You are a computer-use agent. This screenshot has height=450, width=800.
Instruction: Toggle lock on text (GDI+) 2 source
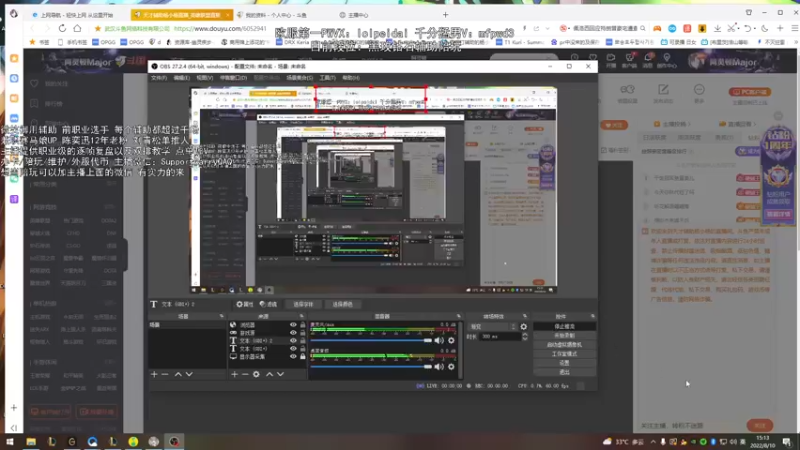pyautogui.click(x=303, y=340)
